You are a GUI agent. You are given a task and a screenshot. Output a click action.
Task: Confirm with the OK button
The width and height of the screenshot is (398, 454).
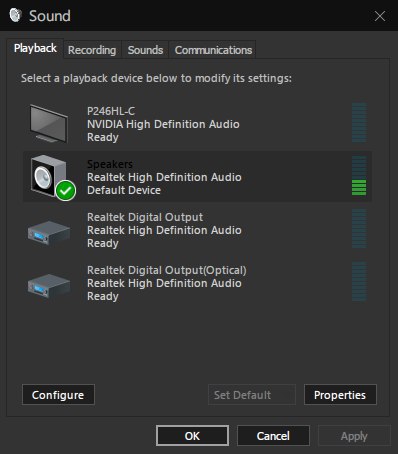pos(192,436)
